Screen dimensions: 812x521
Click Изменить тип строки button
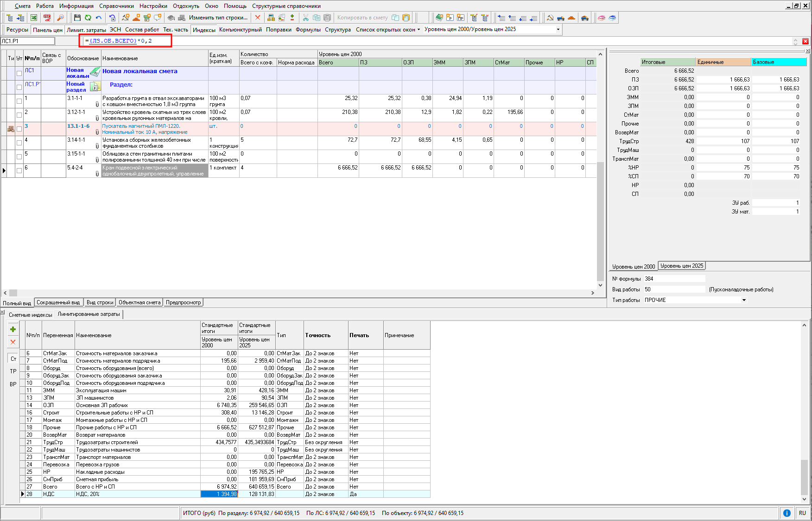tap(218, 18)
